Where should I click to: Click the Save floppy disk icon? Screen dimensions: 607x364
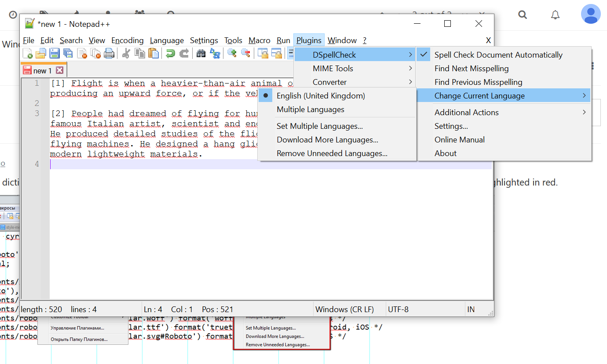pos(55,54)
